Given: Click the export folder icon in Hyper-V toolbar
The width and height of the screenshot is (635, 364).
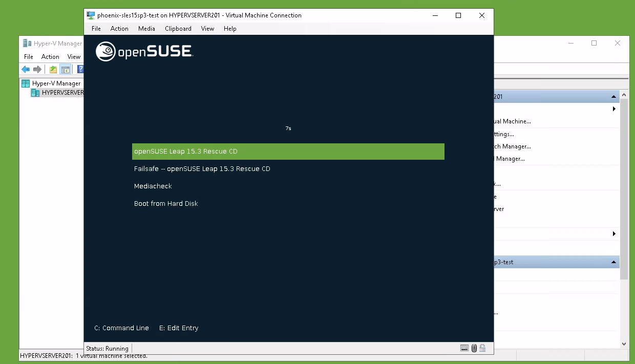Looking at the screenshot, I should coord(53,69).
